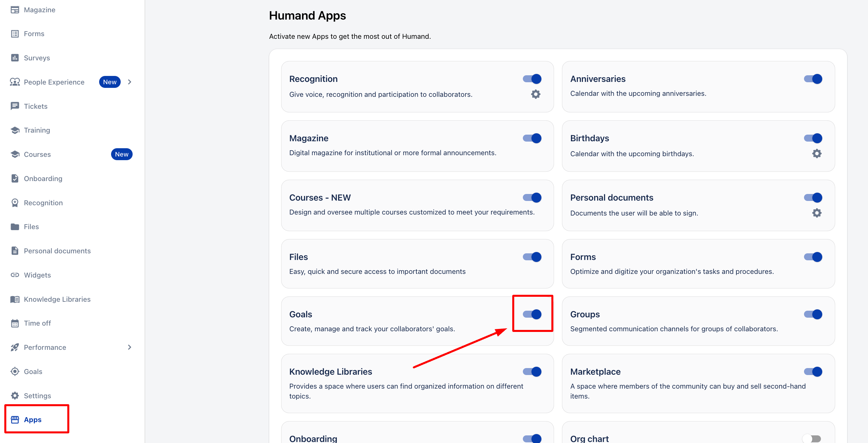
Task: Open Recognition app settings gear
Action: point(535,94)
